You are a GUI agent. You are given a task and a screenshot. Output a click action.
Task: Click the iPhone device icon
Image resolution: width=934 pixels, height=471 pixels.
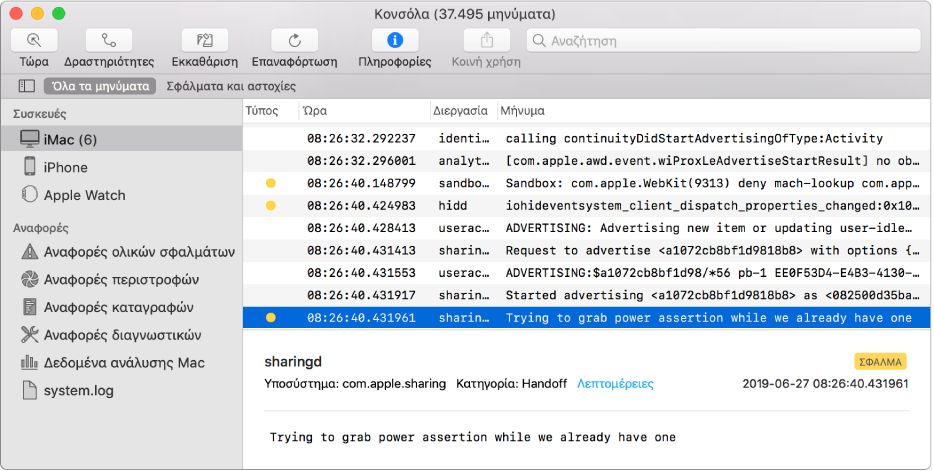[29, 166]
